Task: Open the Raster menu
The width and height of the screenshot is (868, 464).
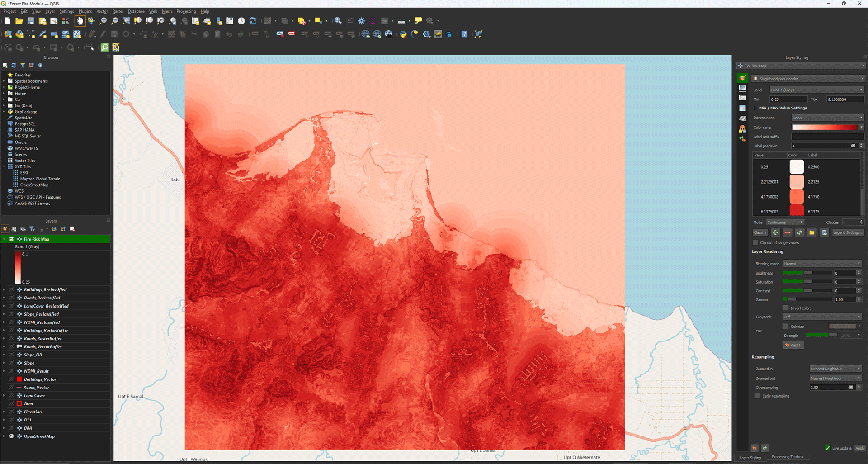Action: coord(118,11)
